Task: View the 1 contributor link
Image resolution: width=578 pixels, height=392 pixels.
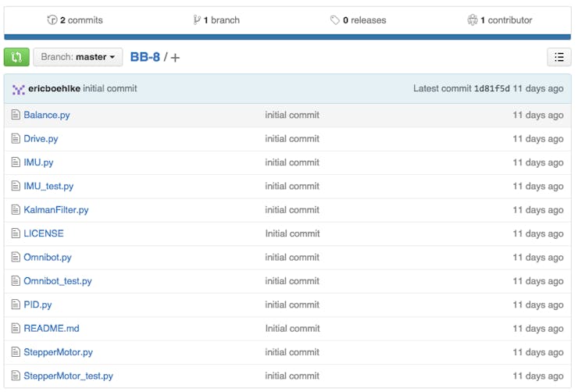Action: point(500,20)
